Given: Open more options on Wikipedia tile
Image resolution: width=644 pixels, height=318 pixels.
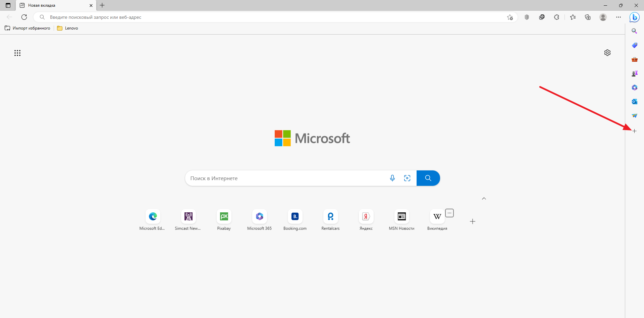Looking at the screenshot, I should 449,213.
